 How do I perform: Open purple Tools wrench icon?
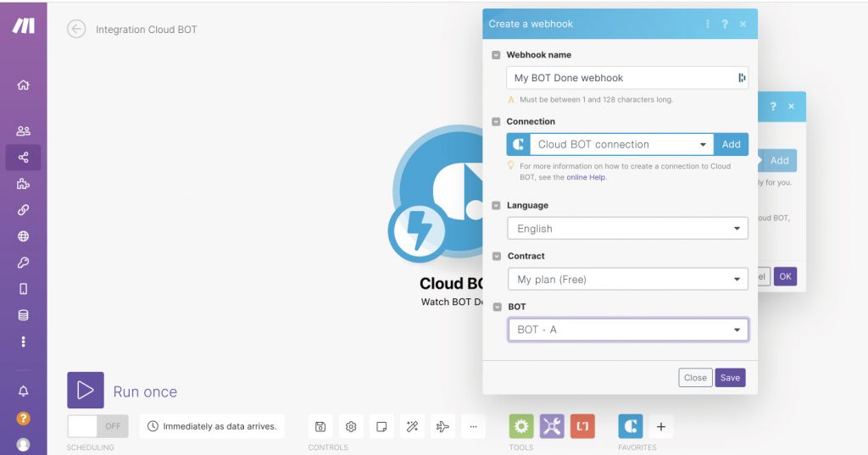coord(552,426)
